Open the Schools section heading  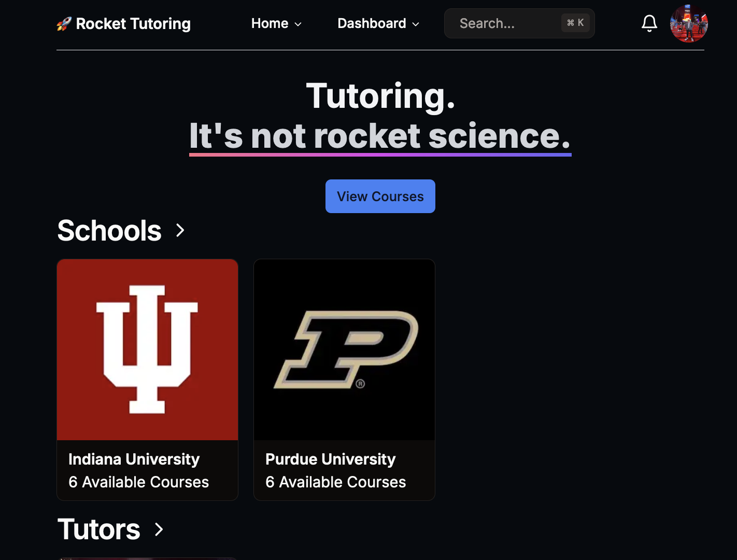coord(109,230)
